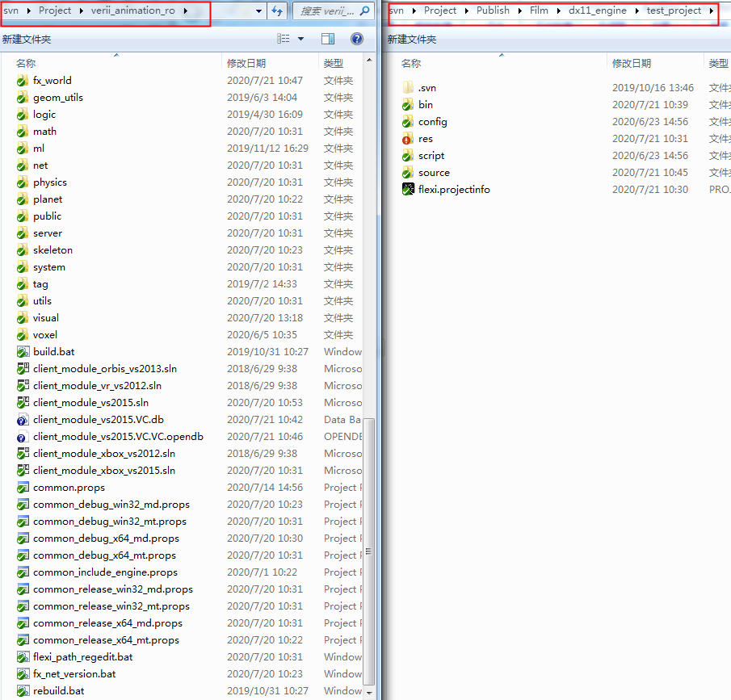Image resolution: width=731 pixels, height=700 pixels.
Task: Toggle the preview pane icon
Action: coord(328,39)
